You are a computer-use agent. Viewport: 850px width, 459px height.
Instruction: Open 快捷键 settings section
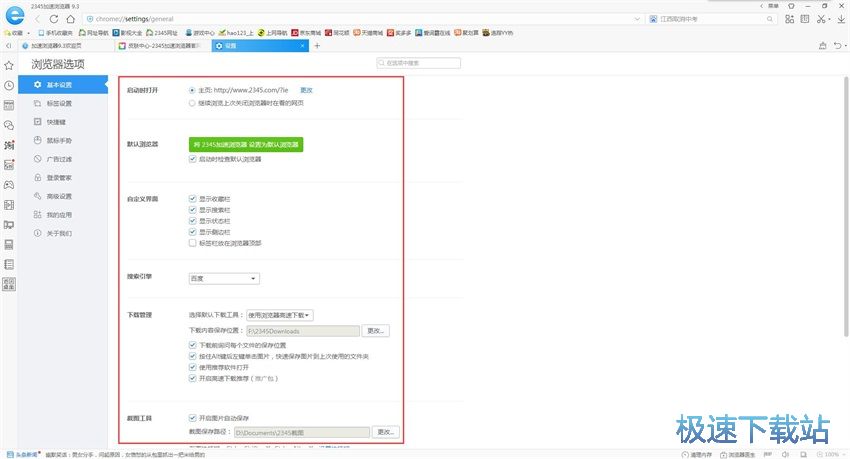tap(63, 122)
